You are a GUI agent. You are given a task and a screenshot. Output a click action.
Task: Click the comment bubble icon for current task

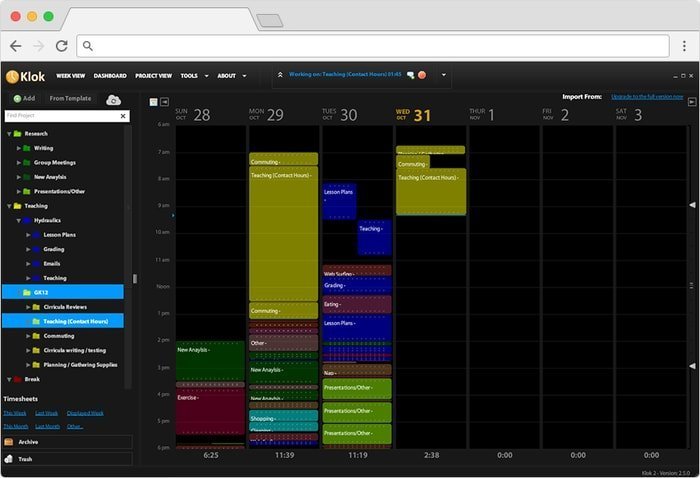(410, 75)
